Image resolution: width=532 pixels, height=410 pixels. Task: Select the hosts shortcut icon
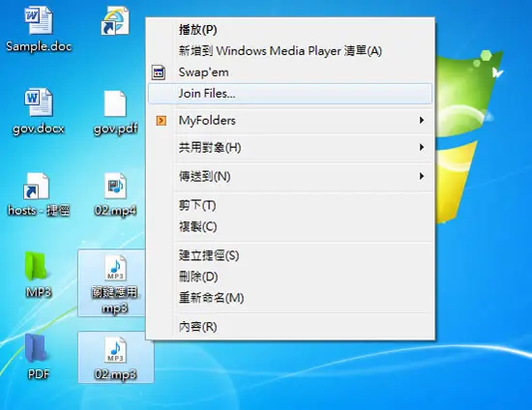click(x=37, y=186)
